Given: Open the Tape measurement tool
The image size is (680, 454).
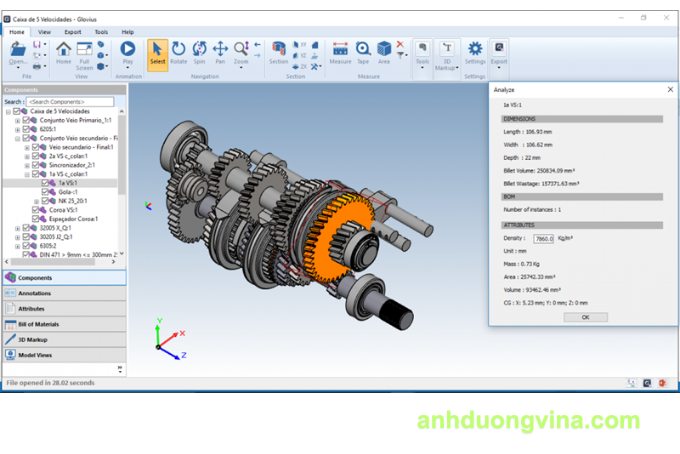Looking at the screenshot, I should tap(363, 52).
